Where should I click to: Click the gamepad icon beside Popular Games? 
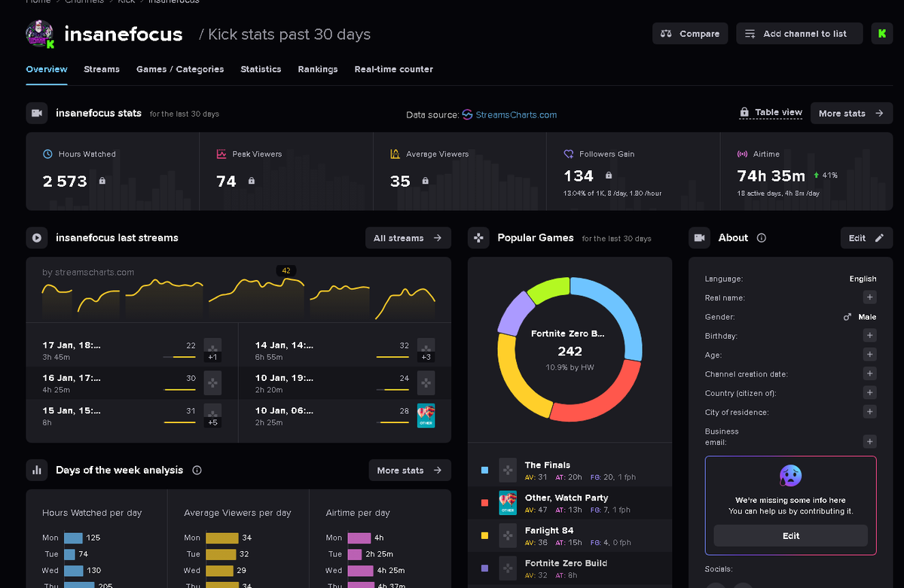point(478,238)
